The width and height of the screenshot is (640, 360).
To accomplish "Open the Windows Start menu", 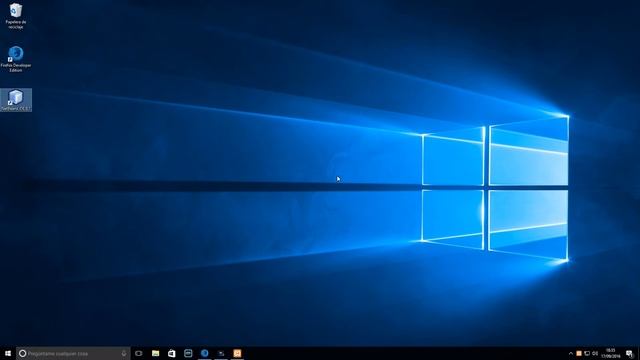I will (x=8, y=353).
